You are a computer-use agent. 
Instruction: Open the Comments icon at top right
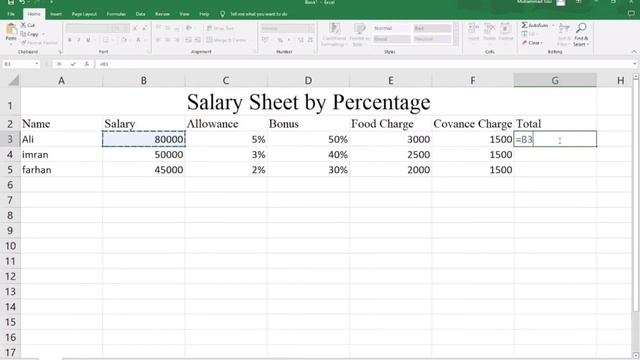coord(631,14)
